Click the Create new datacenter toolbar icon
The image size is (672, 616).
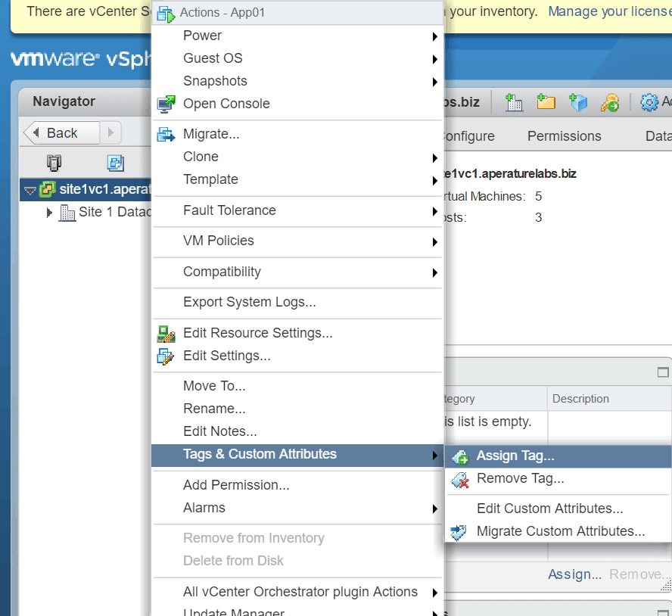pos(514,102)
